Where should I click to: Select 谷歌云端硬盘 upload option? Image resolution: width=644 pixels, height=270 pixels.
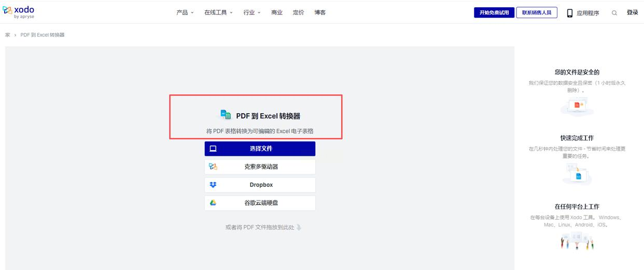[260, 203]
